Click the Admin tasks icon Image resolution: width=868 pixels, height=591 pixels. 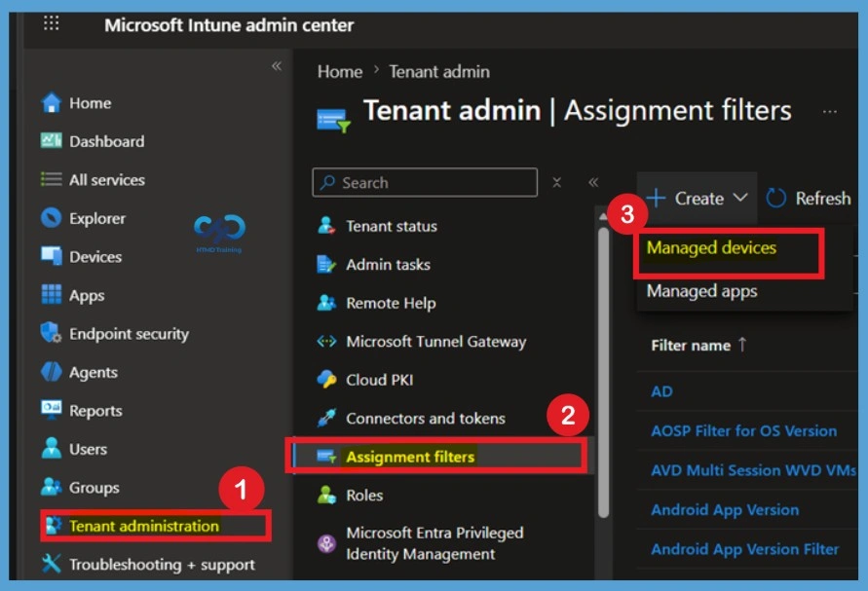[326, 265]
